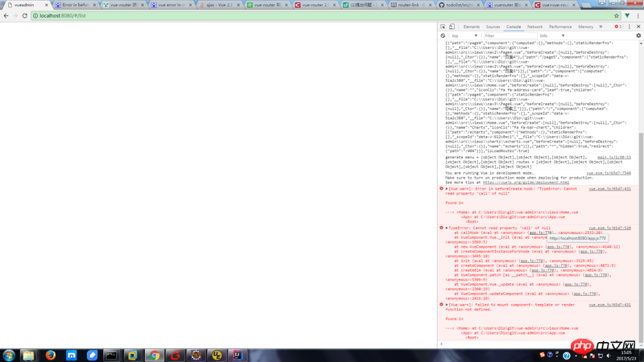Show the red error count badge details
This screenshot has height=362, width=644.
pyautogui.click(x=617, y=27)
